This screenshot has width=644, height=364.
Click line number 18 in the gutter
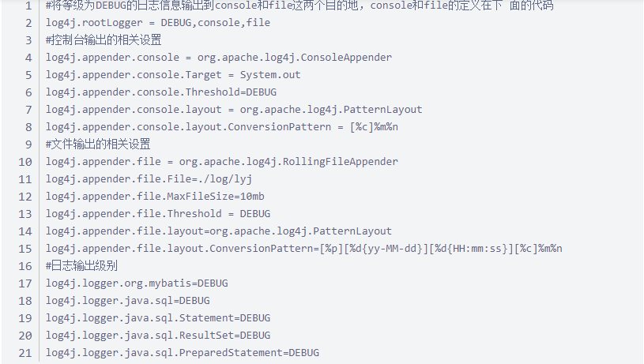25,301
